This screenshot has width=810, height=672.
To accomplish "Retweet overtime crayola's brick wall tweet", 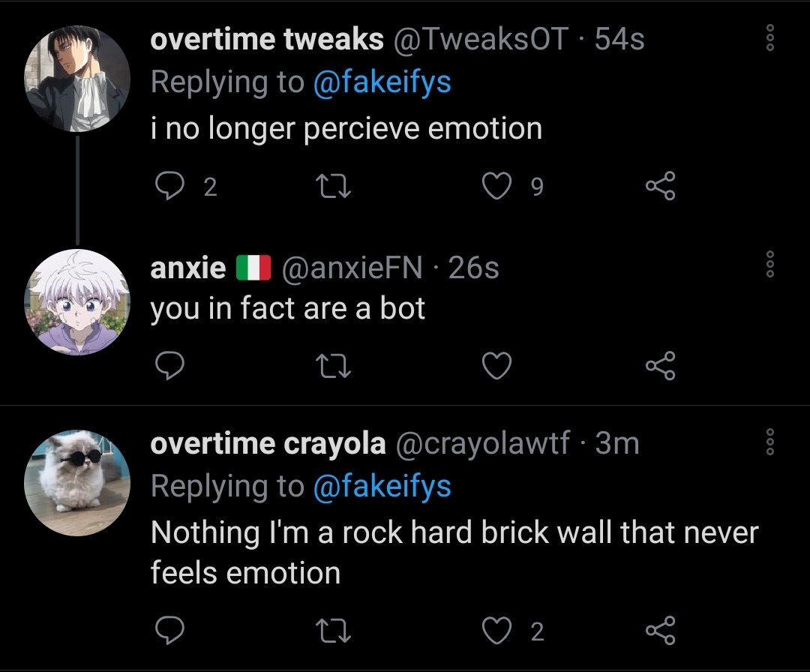I will [332, 631].
